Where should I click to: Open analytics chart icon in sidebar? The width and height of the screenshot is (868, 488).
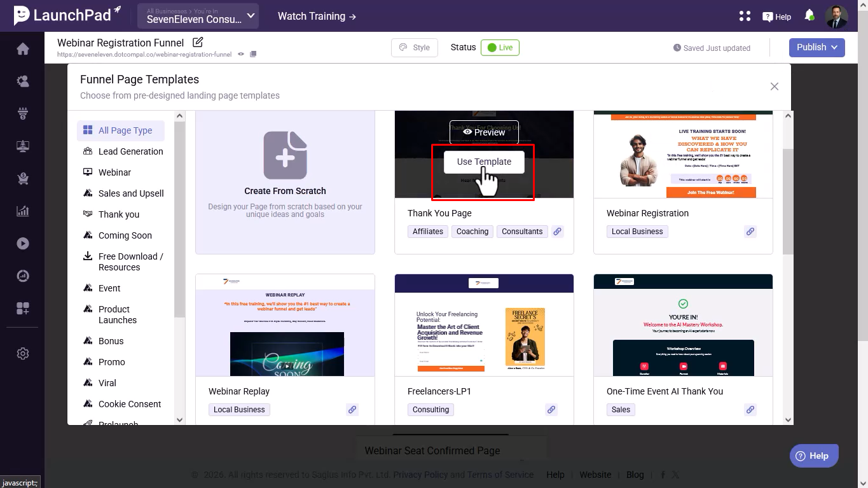(x=23, y=211)
